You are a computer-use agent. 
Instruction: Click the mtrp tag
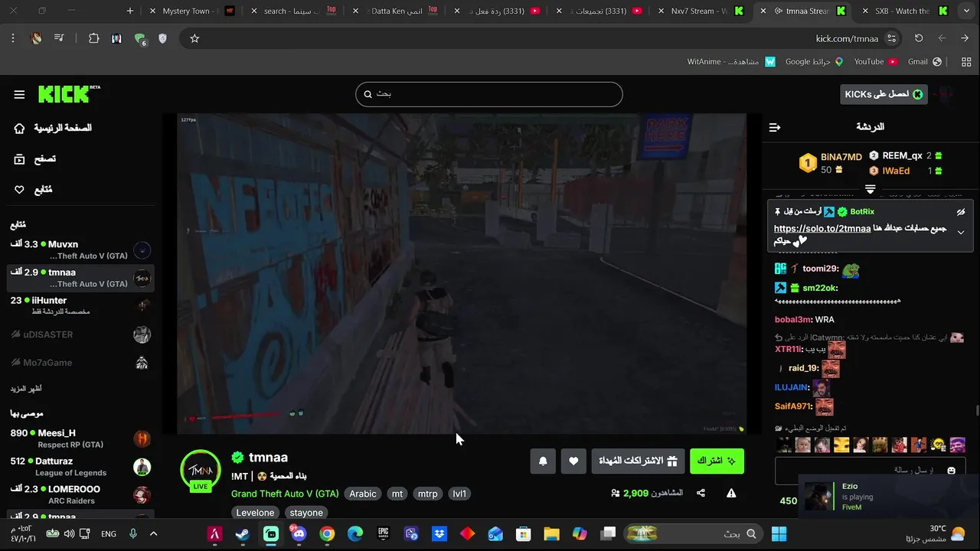[x=428, y=494]
